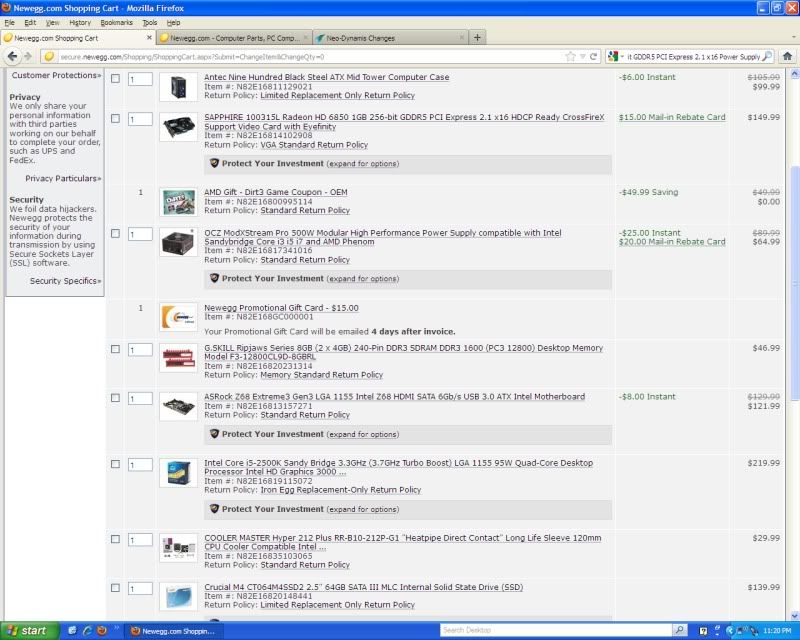Click the Firefox Back arrow button
800x640 pixels.
(x=12, y=56)
